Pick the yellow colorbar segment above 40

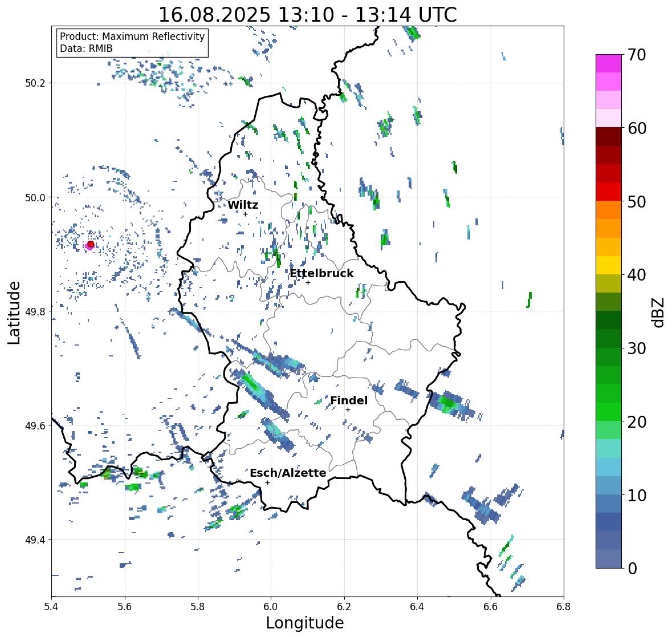pyautogui.click(x=609, y=265)
